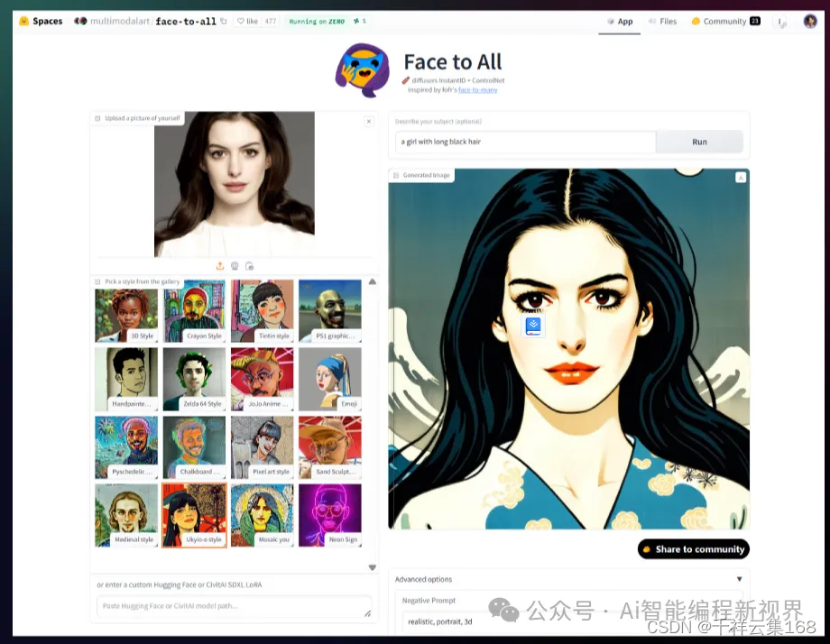Select the Sand Sculpture style thumbnail

[330, 447]
